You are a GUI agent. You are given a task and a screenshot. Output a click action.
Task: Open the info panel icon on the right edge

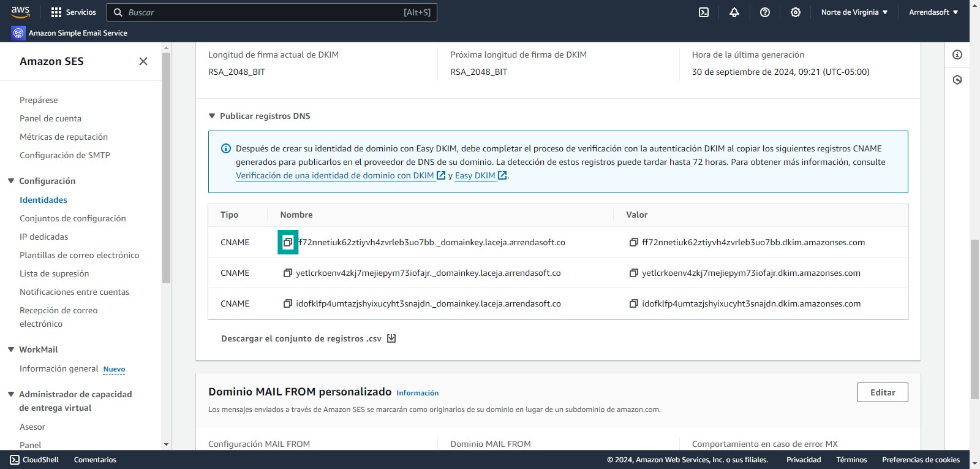[x=957, y=55]
